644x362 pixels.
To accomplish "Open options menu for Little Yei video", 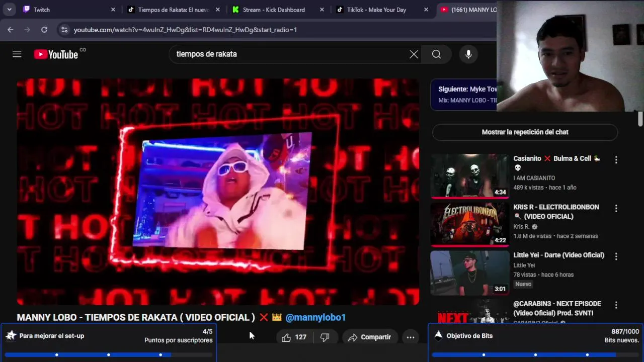I will [x=616, y=256].
